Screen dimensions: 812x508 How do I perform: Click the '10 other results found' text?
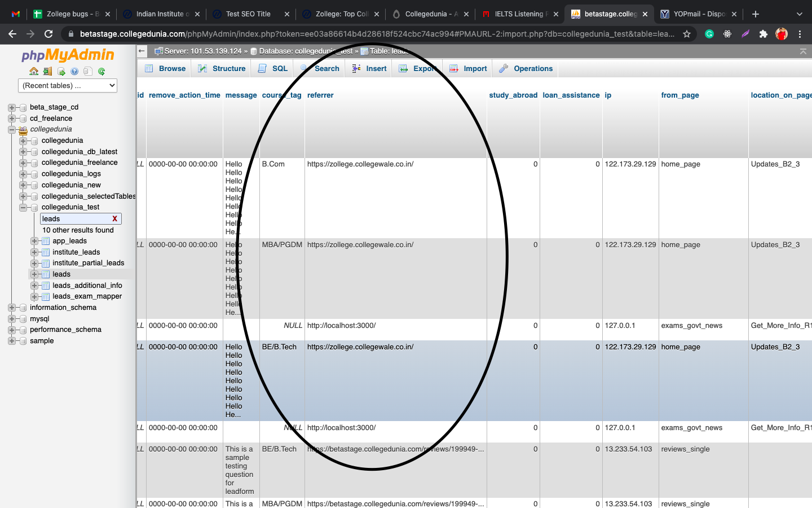78,230
